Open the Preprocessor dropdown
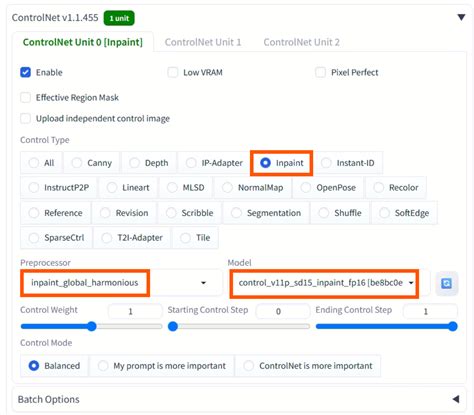Viewport: 474px width, 415px height. (x=121, y=283)
